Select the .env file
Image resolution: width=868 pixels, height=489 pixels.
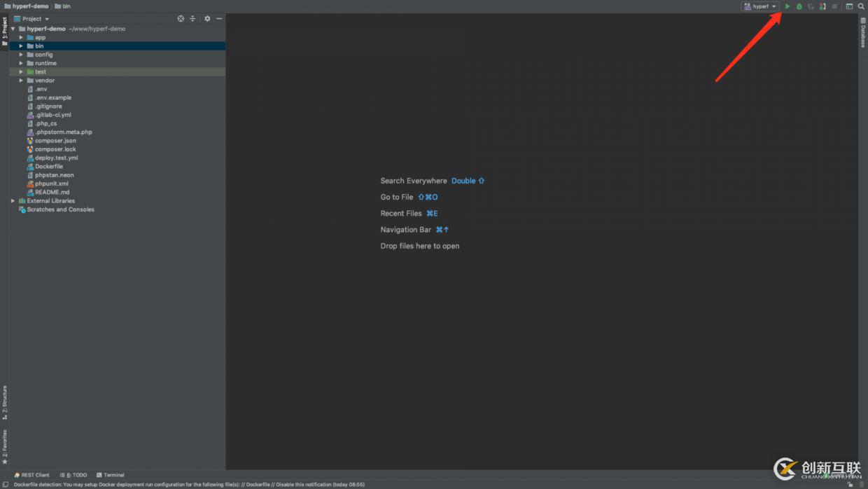41,89
